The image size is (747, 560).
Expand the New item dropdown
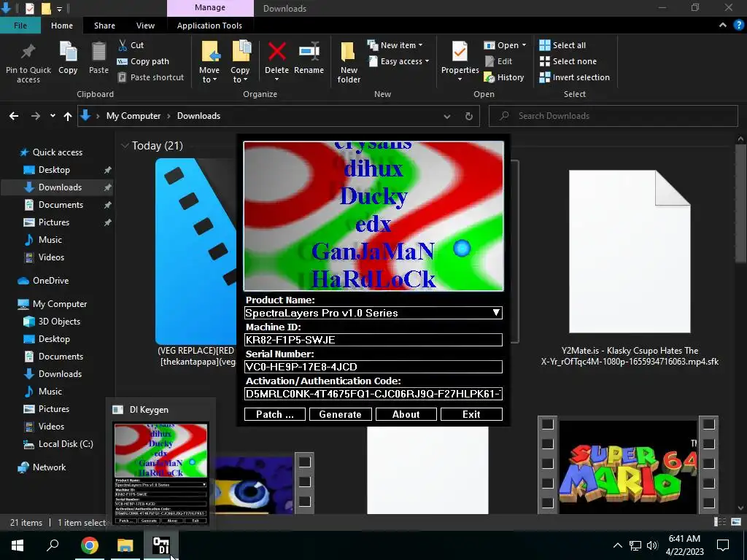(395, 45)
